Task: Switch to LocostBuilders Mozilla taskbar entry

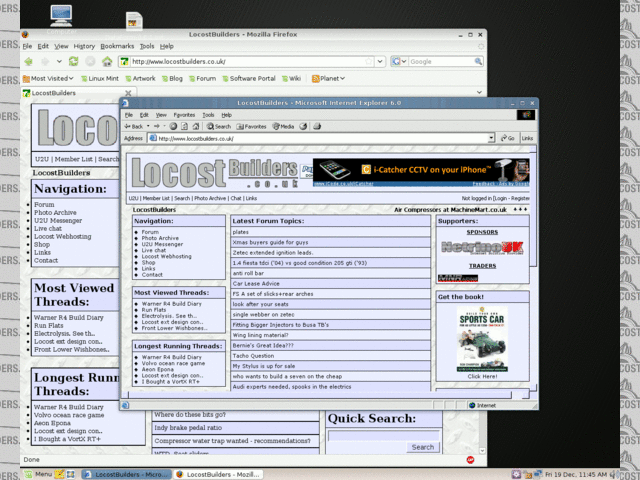Action: [218, 474]
